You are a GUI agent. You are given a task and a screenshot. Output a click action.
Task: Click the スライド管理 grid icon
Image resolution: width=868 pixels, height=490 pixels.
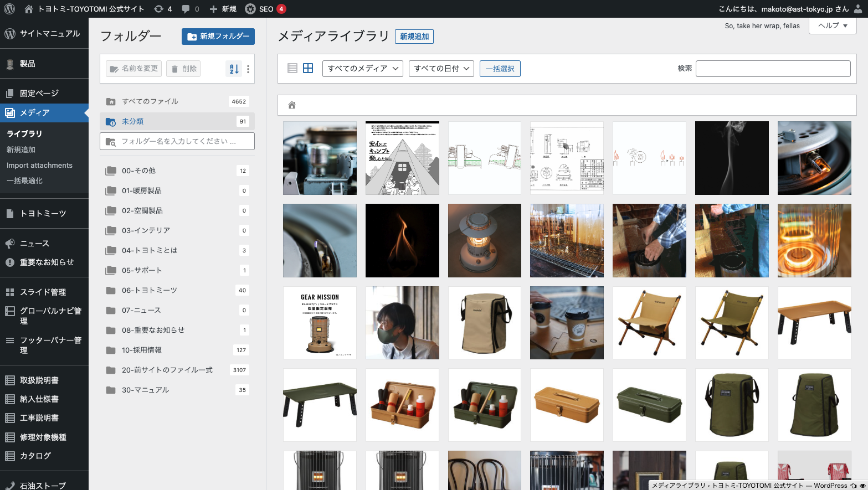[10, 292]
